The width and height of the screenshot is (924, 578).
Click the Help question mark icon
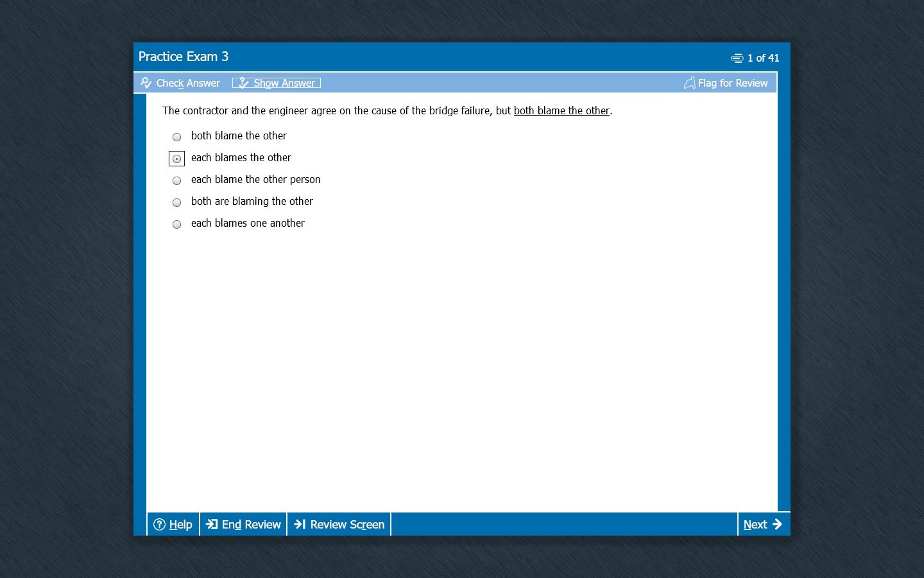[160, 525]
